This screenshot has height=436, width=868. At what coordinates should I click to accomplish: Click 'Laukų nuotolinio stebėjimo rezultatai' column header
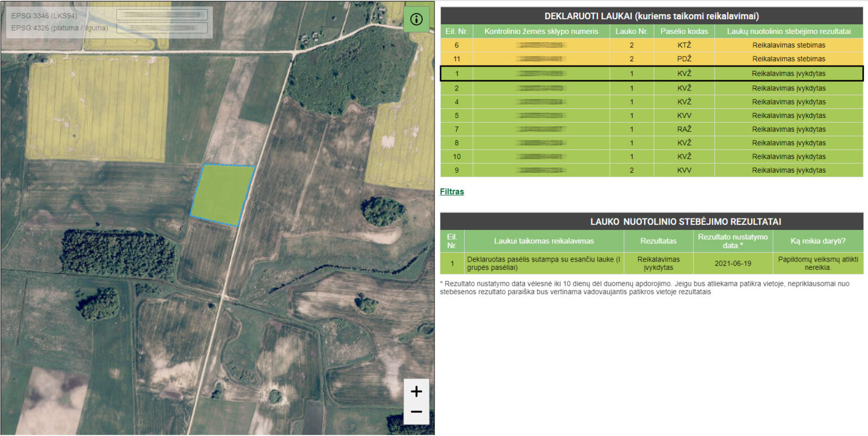click(788, 32)
